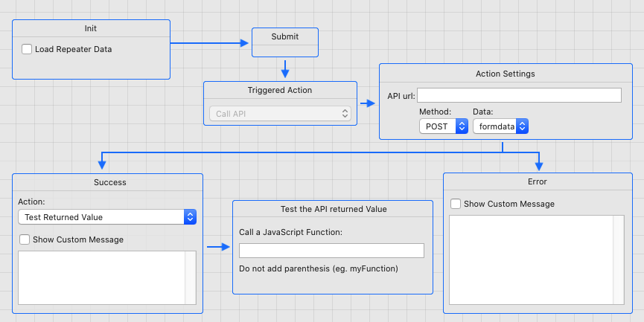
Task: Focus the Call a JavaScript Function field
Action: pyautogui.click(x=331, y=251)
